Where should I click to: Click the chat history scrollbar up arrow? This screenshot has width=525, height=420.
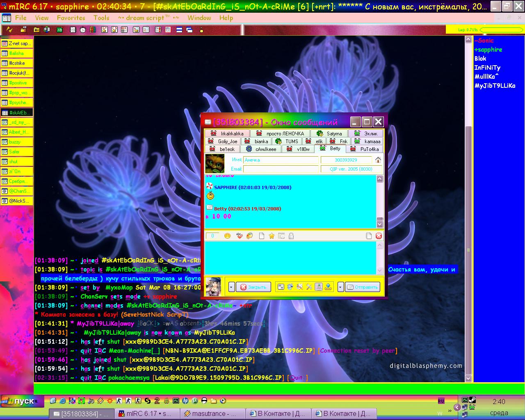click(380, 179)
